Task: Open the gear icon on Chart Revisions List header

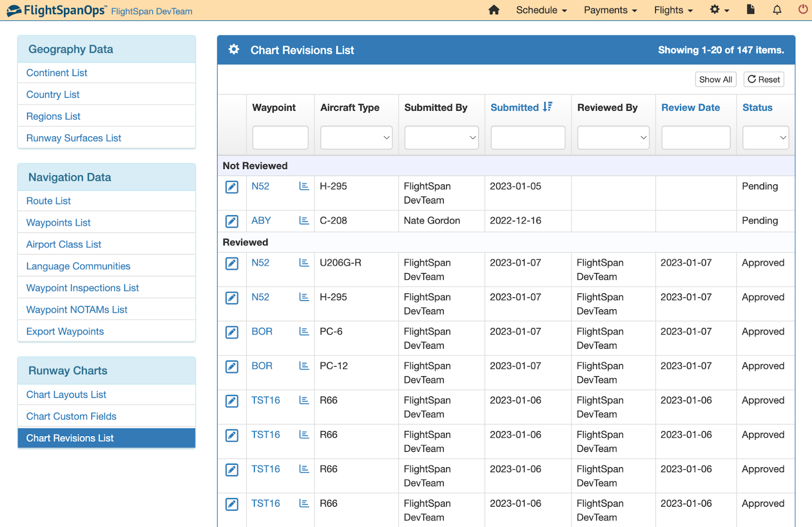Action: click(233, 49)
